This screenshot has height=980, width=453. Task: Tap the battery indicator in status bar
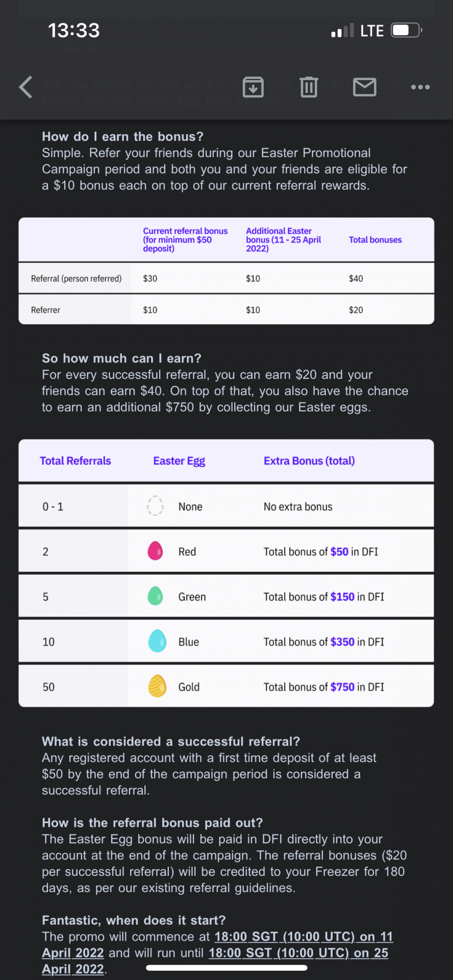click(407, 31)
